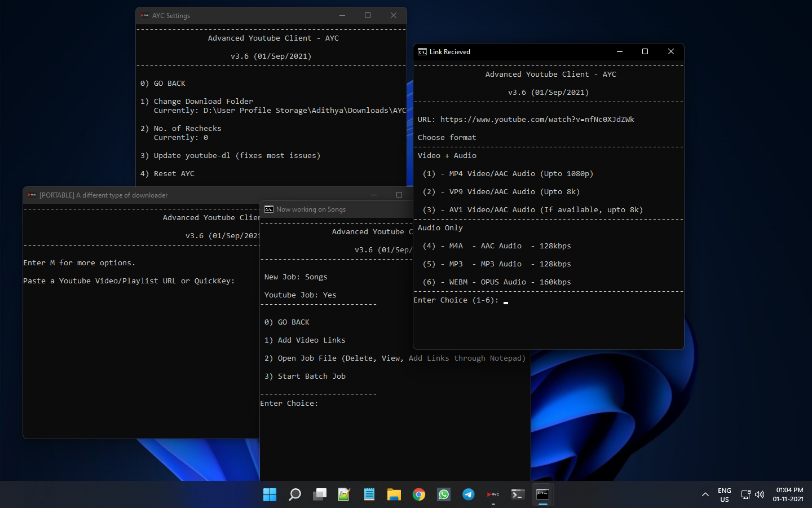Click option (6) WEBM OPUS Audio 160kbps
The image size is (812, 508).
point(497,282)
